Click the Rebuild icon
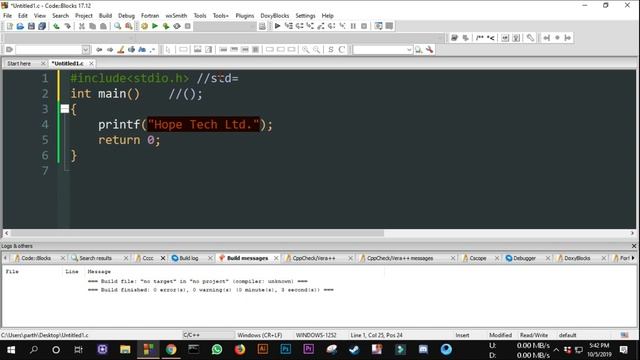640x360 pixels. point(177,26)
